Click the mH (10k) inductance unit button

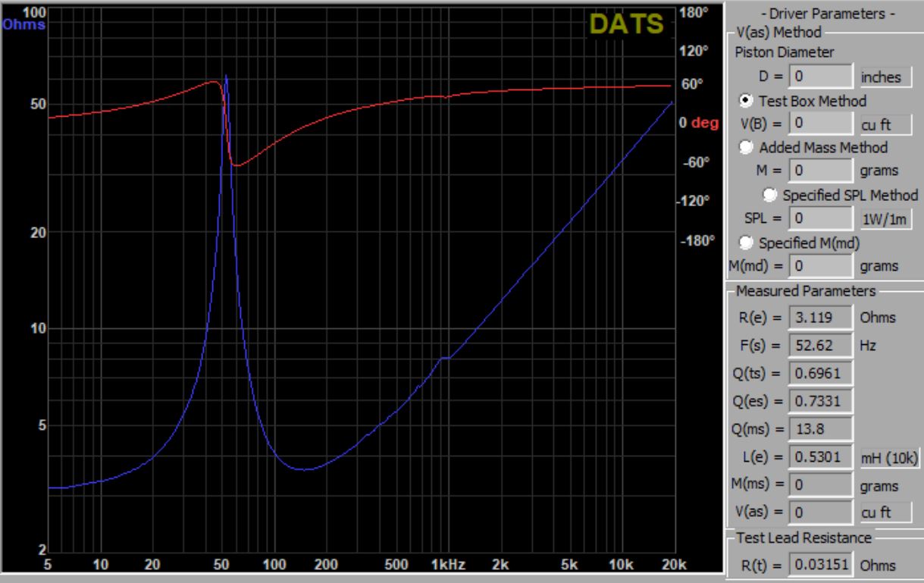pos(890,458)
